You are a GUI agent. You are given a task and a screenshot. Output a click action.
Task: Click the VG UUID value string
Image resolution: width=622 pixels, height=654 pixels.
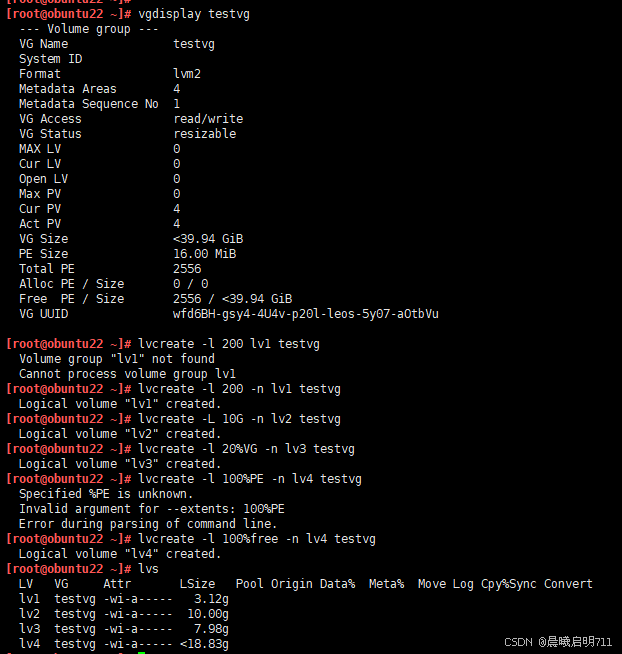(x=306, y=314)
